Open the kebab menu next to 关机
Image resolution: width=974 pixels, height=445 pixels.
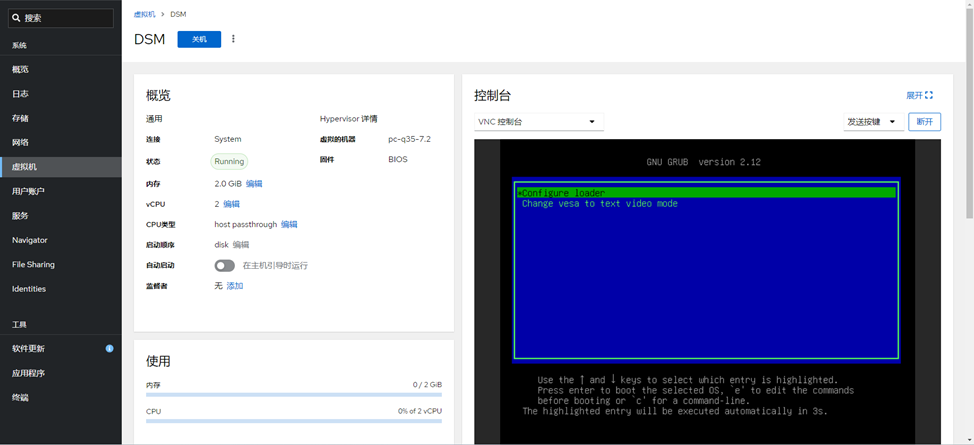(x=234, y=39)
